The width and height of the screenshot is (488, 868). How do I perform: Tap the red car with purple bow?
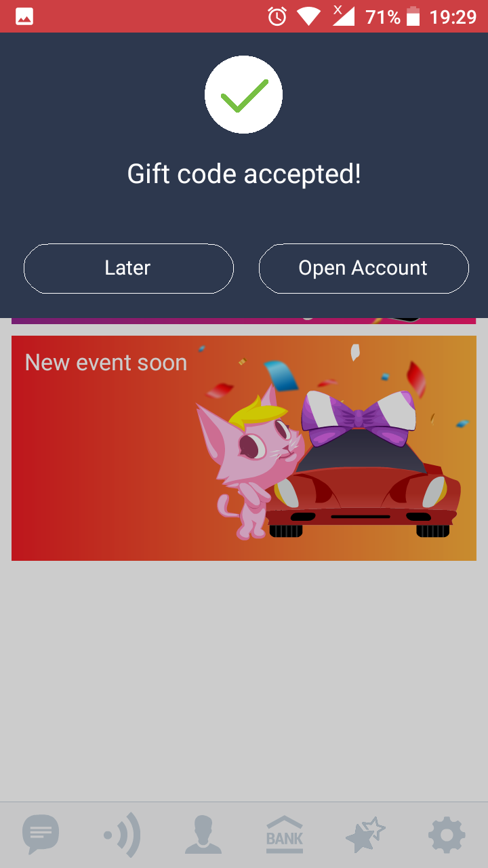[363, 465]
